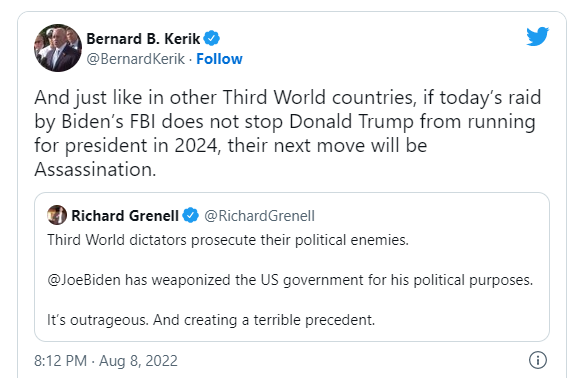578x378 pixels.
Task: Click the 'Third World dictators prosecute' line
Action: 228,240
